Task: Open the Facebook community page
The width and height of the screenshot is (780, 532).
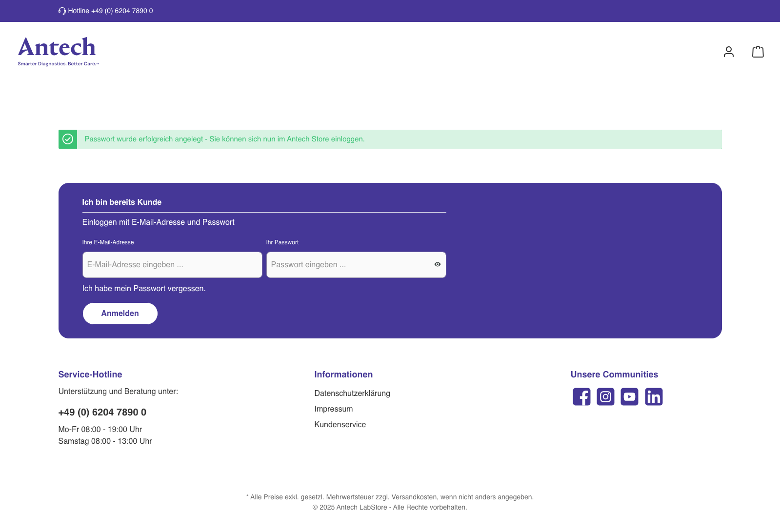Action: (581, 396)
